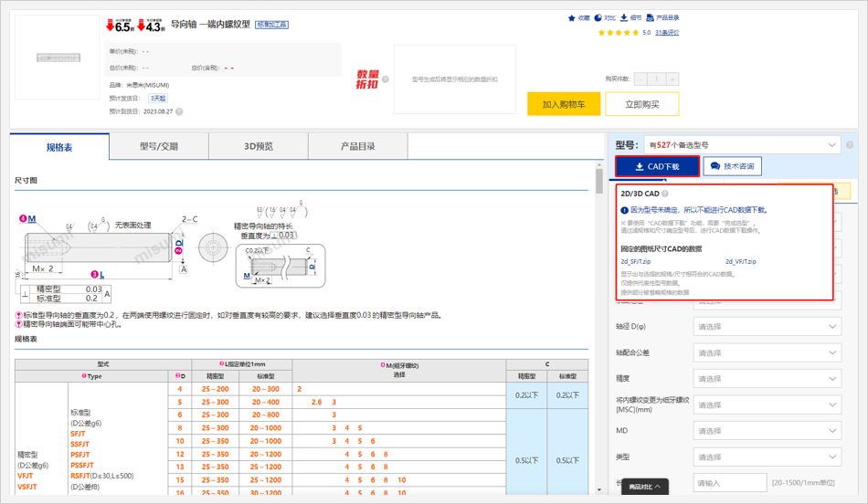Click the 技术咨询 button
This screenshot has width=868, height=504.
pos(733,166)
